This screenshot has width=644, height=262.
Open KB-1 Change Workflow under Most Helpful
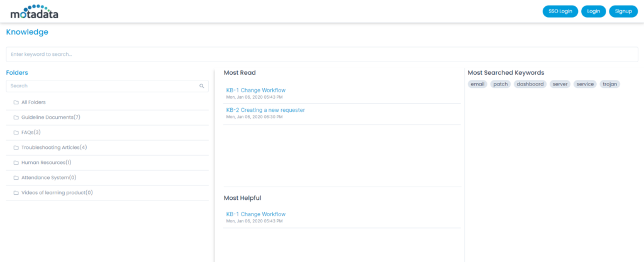255,214
